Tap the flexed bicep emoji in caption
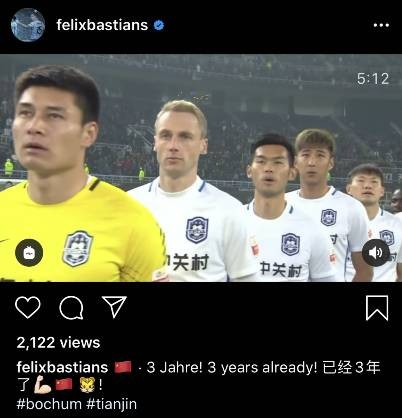402x418 pixels. [43, 385]
